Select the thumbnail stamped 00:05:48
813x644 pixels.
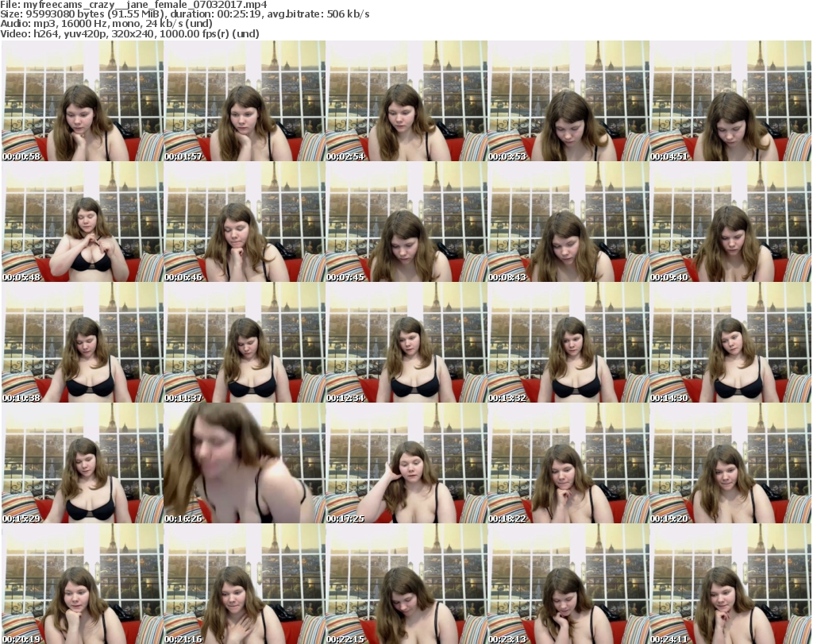[83, 222]
